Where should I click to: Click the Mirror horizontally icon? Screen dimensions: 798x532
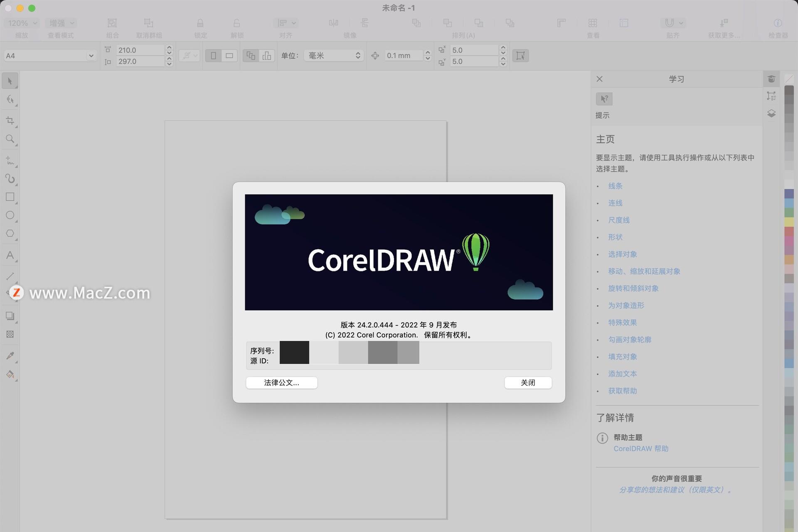click(x=333, y=23)
